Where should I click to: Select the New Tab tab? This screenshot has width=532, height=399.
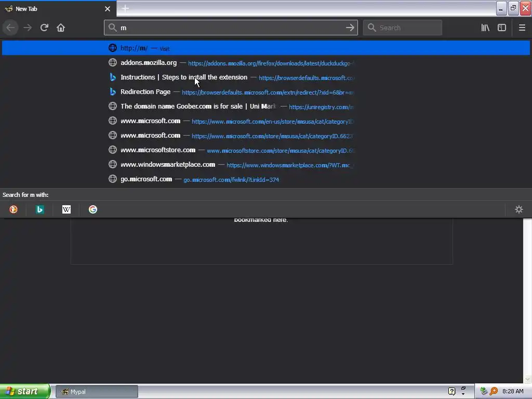pyautogui.click(x=58, y=9)
